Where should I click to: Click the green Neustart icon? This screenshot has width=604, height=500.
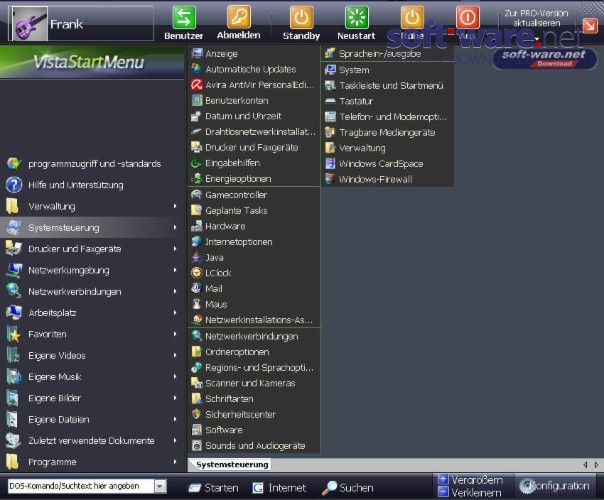tap(356, 17)
